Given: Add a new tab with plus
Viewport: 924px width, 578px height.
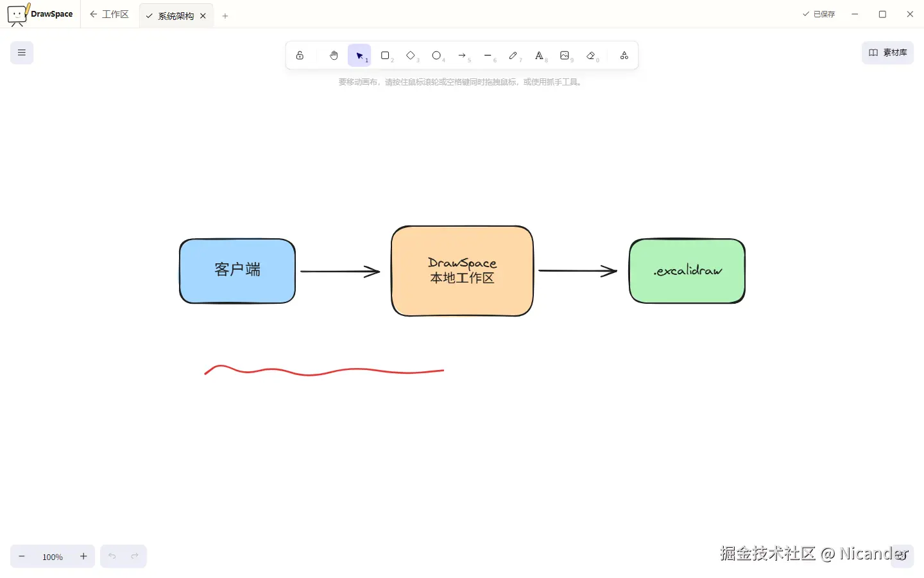Looking at the screenshot, I should (x=225, y=16).
